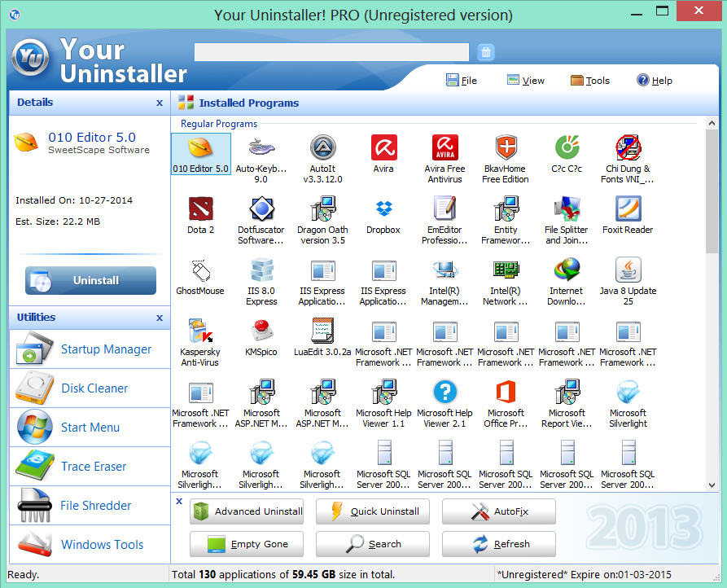Click the scrollbar up arrow
This screenshot has width=727, height=588.
point(712,123)
